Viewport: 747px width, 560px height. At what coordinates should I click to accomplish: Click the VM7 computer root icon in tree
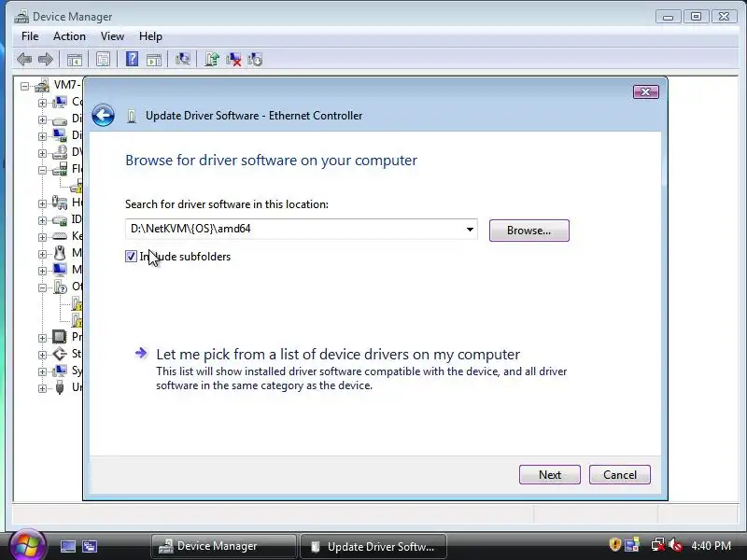42,86
